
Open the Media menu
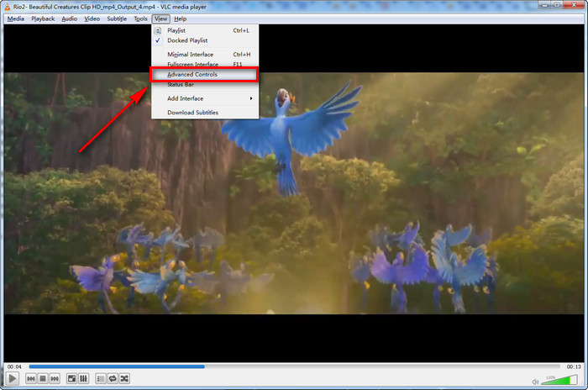16,18
